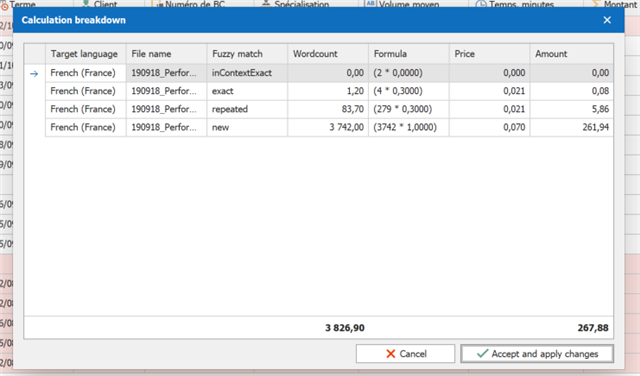
Task: Select the inContextExact fuzzy match cell
Action: point(247,73)
